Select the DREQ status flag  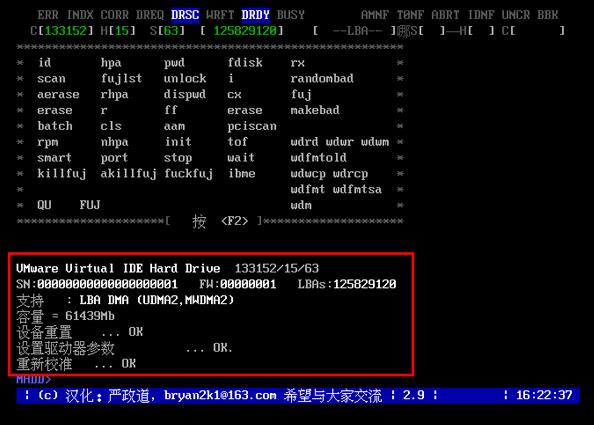(150, 15)
